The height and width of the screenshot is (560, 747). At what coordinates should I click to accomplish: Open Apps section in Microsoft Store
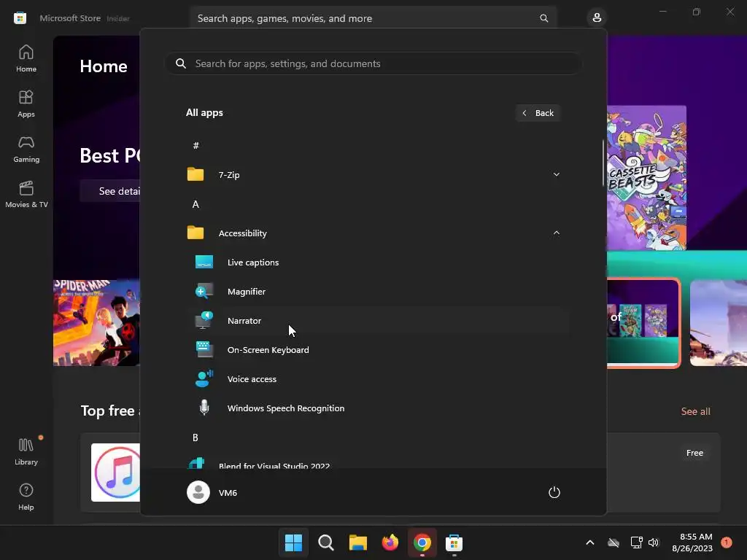[26, 104]
